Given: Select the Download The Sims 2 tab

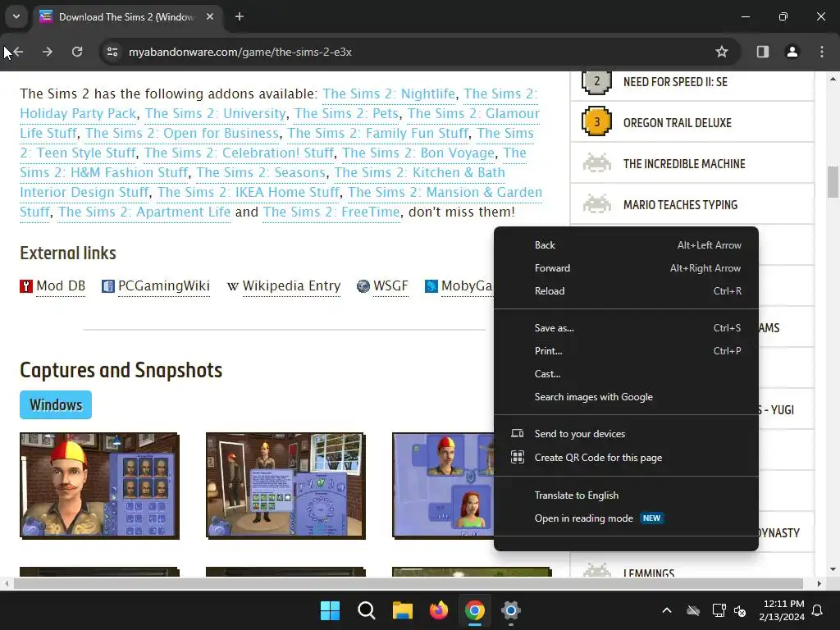Looking at the screenshot, I should pos(127,16).
